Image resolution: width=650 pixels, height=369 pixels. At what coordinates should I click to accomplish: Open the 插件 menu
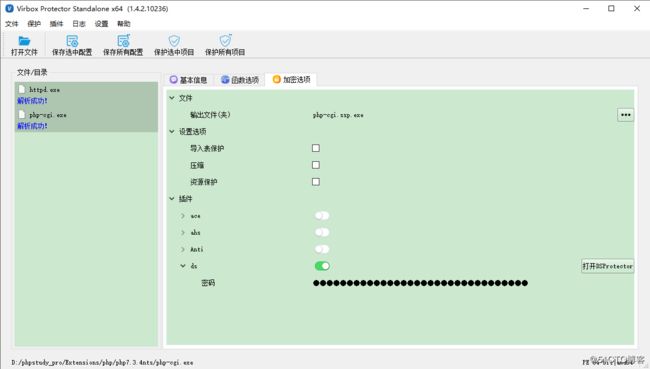pos(56,24)
